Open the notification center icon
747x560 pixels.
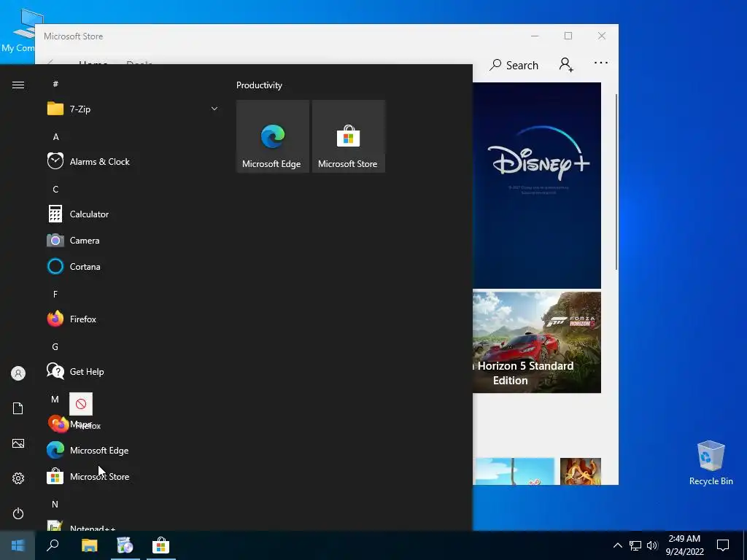click(x=723, y=545)
